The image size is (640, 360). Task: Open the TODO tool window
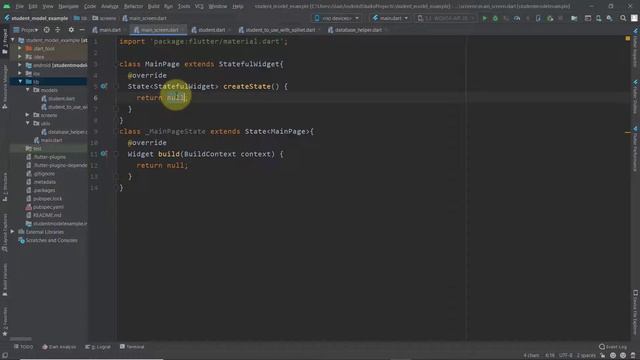pos(23,347)
